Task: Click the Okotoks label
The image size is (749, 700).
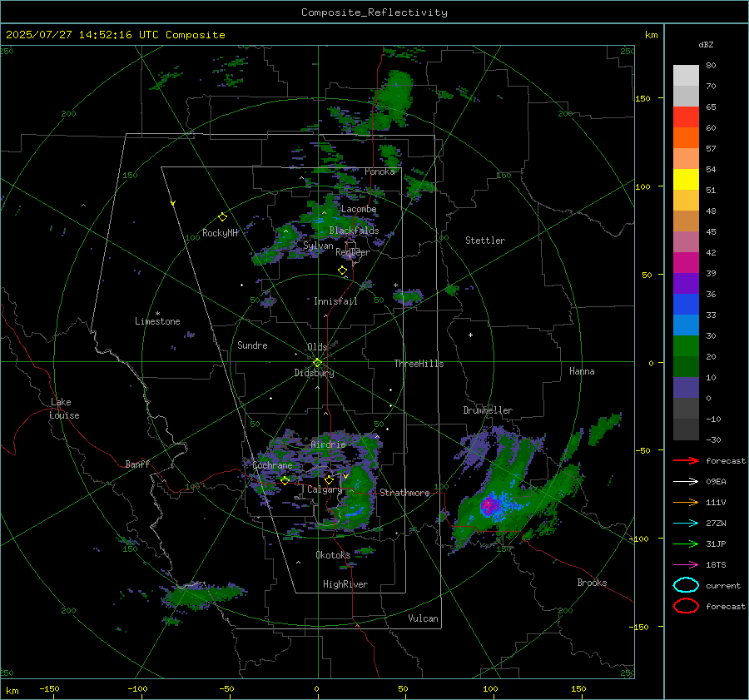Action: point(333,555)
